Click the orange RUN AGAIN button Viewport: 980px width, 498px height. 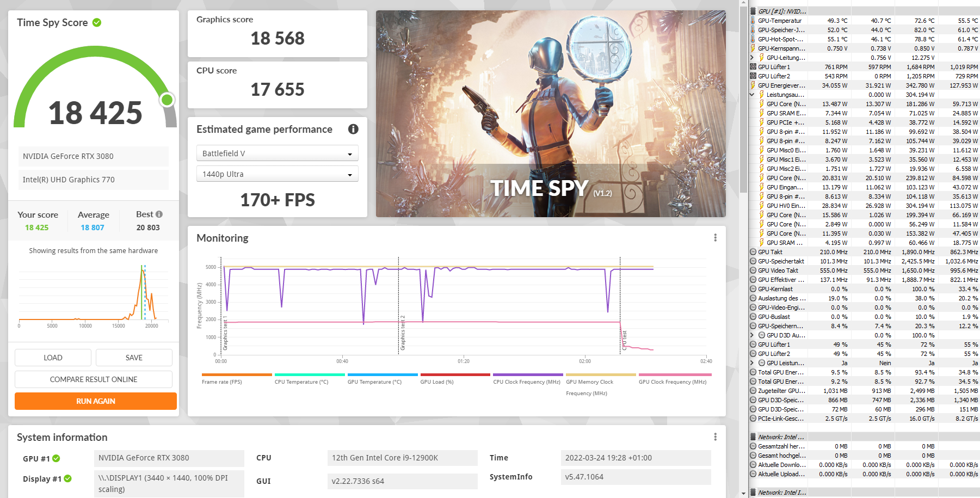(x=96, y=401)
